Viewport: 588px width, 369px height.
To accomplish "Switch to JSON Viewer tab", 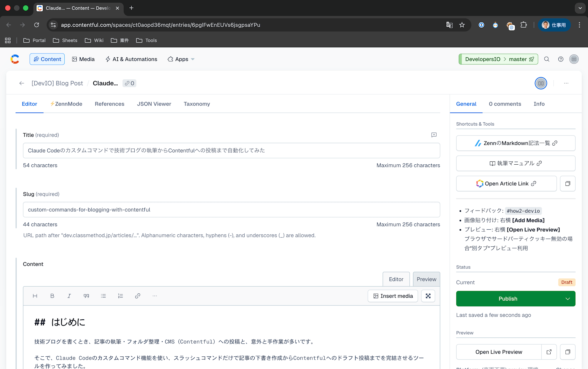I will coord(154,104).
